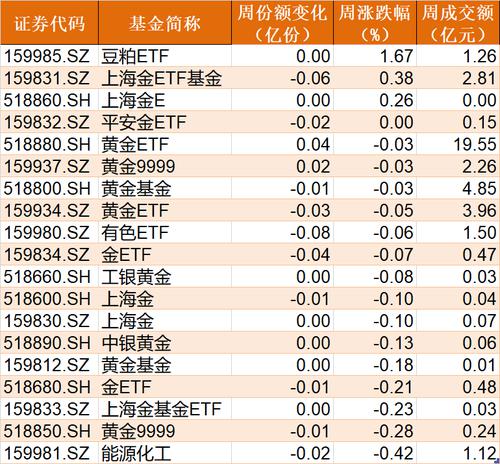The height and width of the screenshot is (464, 500).
Task: Click the 周份额变化 header cell
Action: [282, 23]
